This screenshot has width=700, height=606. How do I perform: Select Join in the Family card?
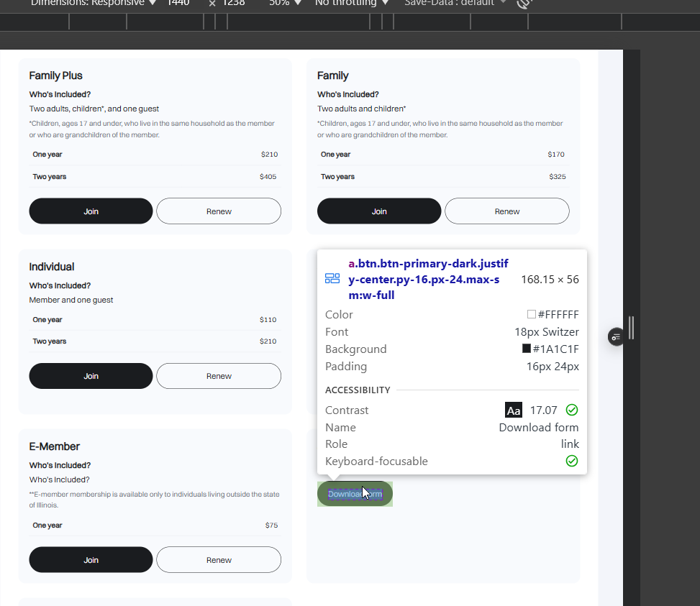pos(379,211)
